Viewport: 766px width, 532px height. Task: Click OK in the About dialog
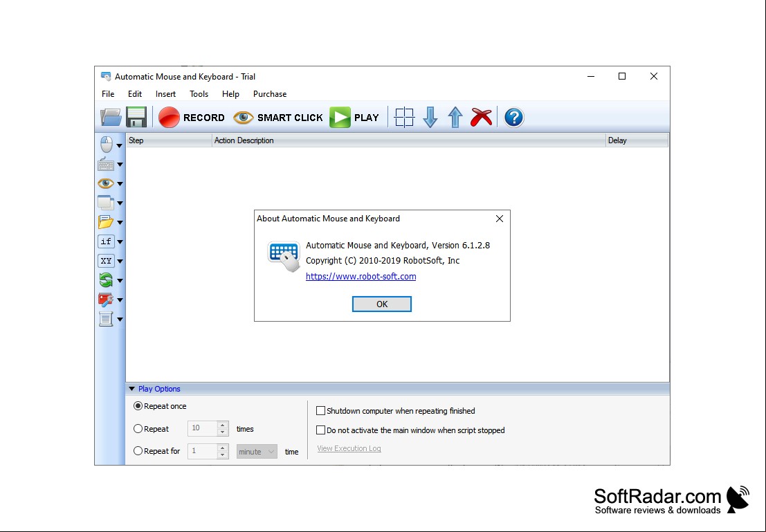click(x=382, y=304)
